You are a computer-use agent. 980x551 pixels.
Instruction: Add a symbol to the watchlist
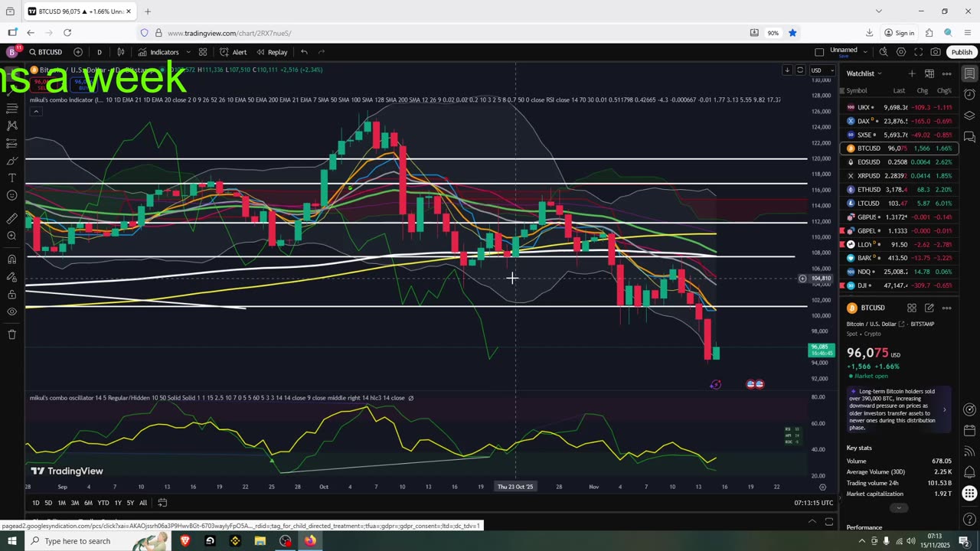(911, 73)
